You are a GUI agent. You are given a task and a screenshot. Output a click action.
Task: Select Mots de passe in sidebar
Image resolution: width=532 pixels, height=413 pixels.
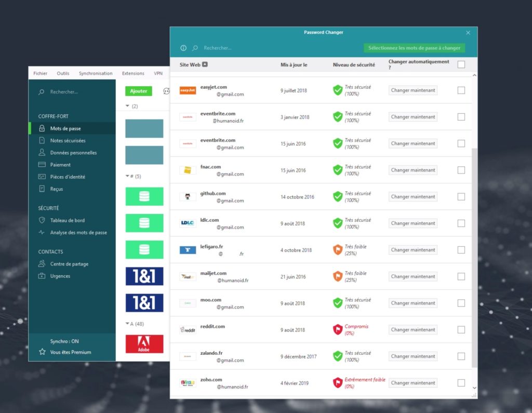[x=72, y=128]
